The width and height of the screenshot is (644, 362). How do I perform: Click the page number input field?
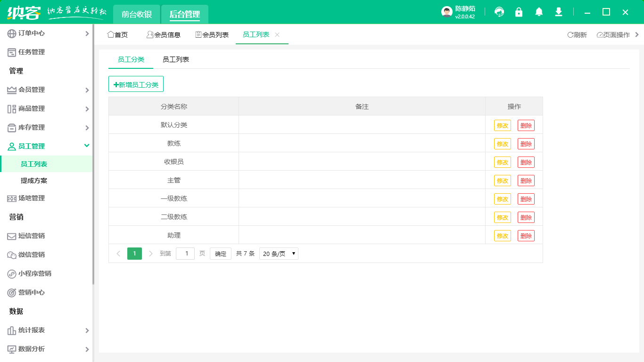point(185,253)
